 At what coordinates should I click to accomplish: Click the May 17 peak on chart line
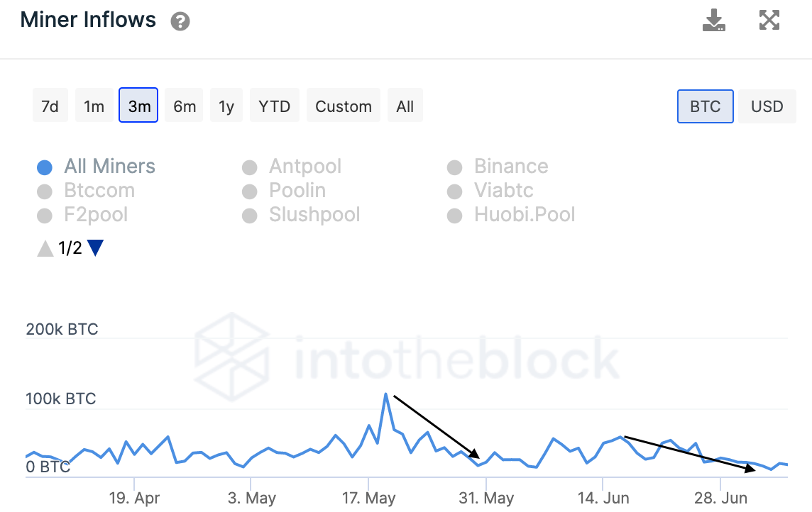386,394
